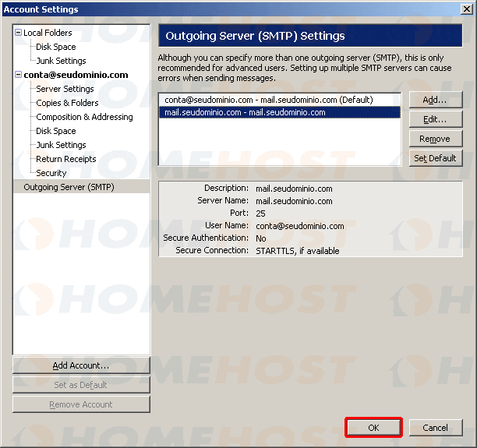This screenshot has height=448, width=477.
Task: Select the conta@seudominio.com account
Action: coord(76,75)
